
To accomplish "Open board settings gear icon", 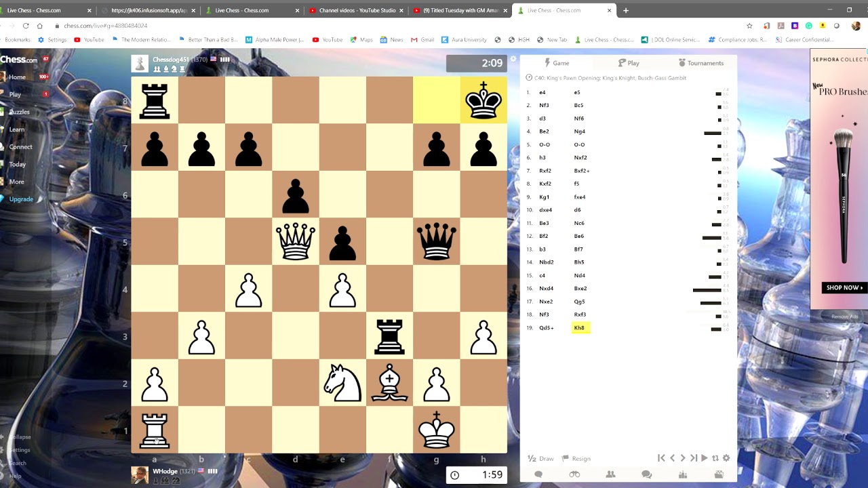I will point(726,458).
